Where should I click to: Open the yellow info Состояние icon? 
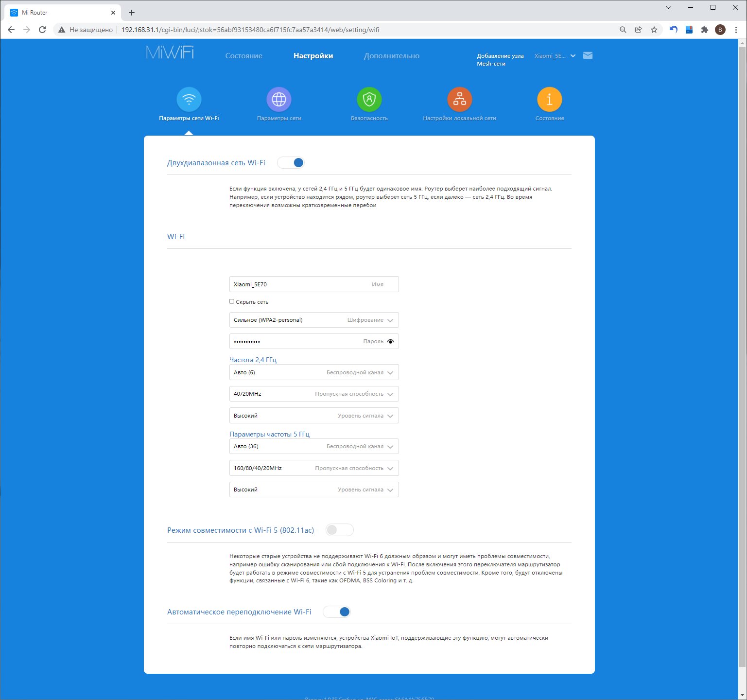click(x=550, y=100)
